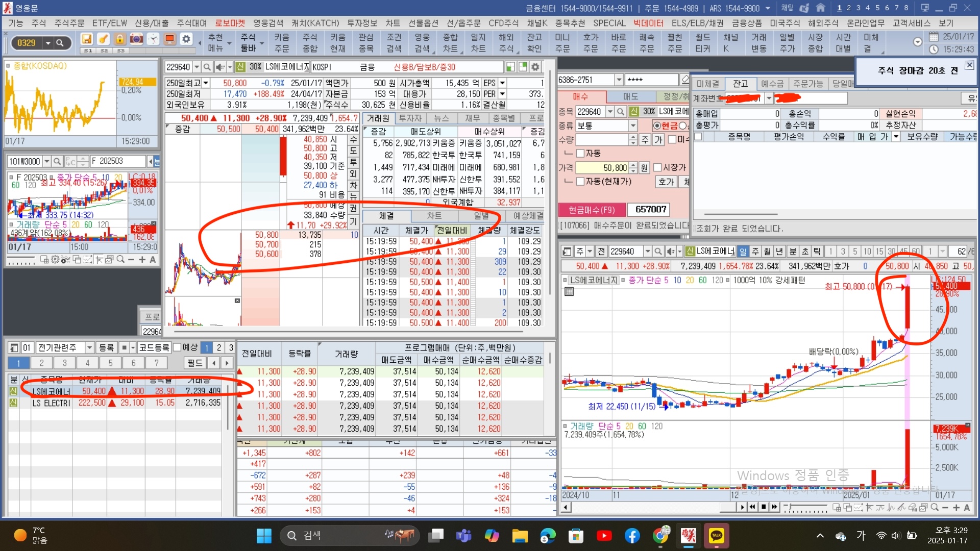Click magnifier search icon beside 0329 code
This screenshot has height=551, width=980.
point(60,43)
